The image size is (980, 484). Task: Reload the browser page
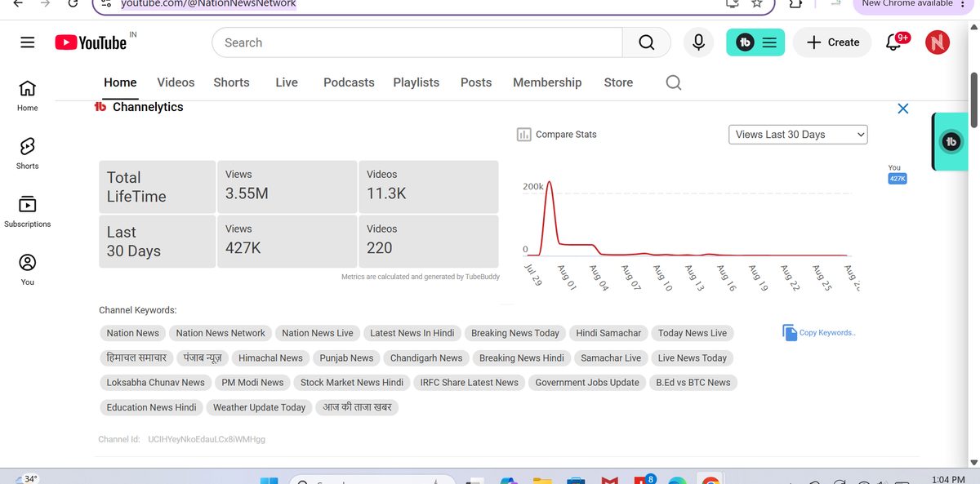click(73, 3)
